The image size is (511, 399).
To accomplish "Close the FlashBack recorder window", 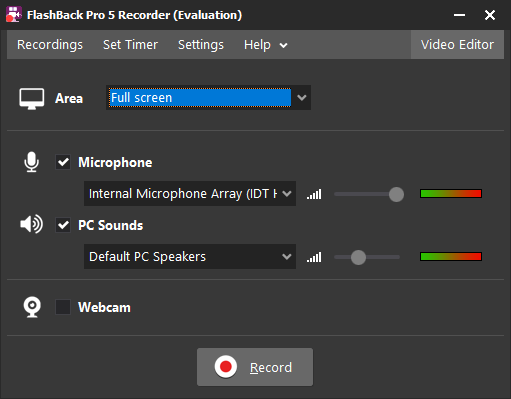I will pyautogui.click(x=490, y=15).
